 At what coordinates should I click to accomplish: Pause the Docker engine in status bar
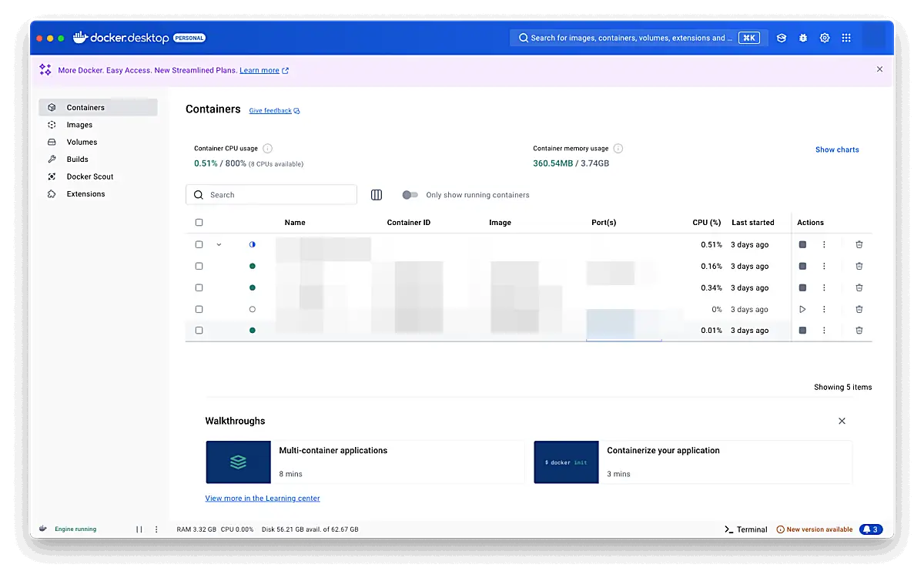pos(139,529)
